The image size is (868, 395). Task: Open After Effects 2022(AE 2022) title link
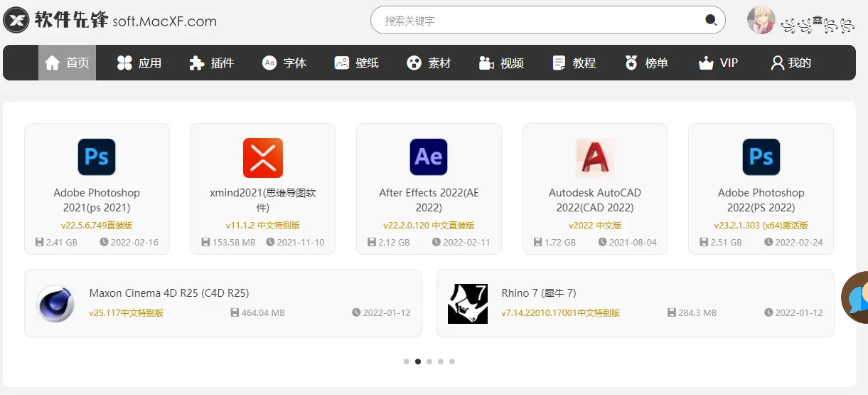point(429,200)
